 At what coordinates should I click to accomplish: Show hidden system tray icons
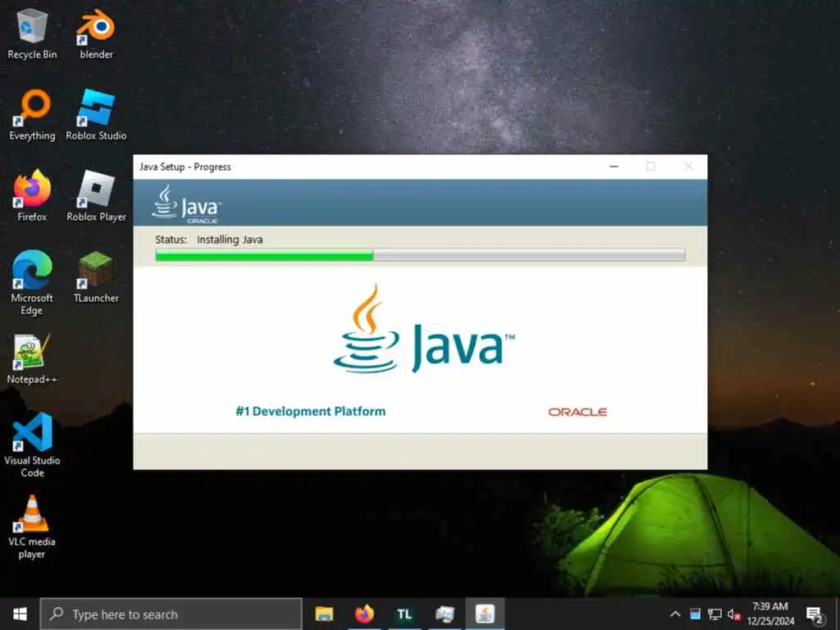pos(675,614)
